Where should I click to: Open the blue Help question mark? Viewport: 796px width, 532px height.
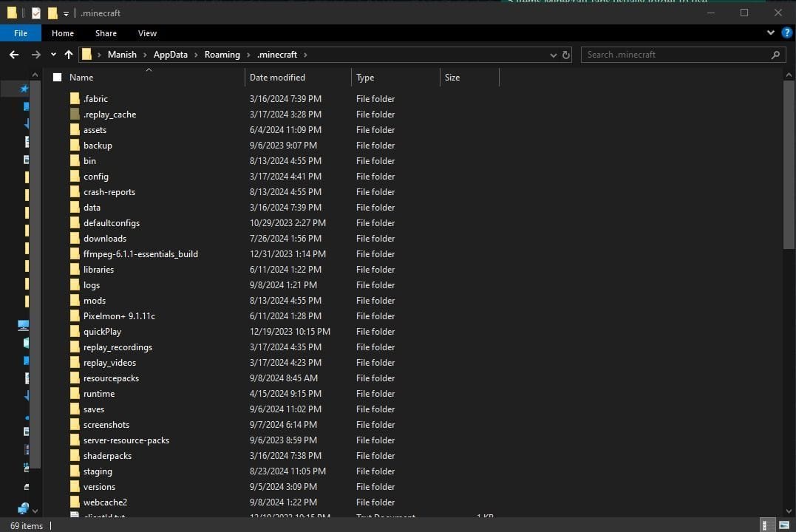click(786, 33)
